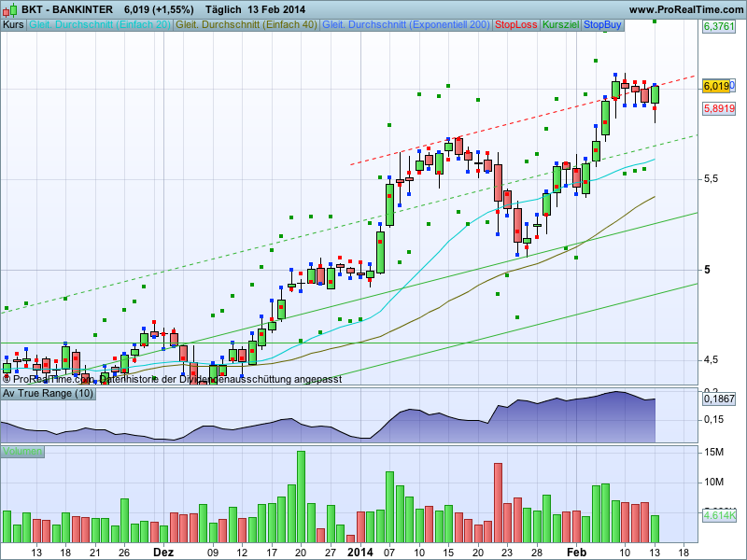Screen dimensions: 747x560
Task: Select the Kursziel indicator label
Action: click(x=561, y=25)
